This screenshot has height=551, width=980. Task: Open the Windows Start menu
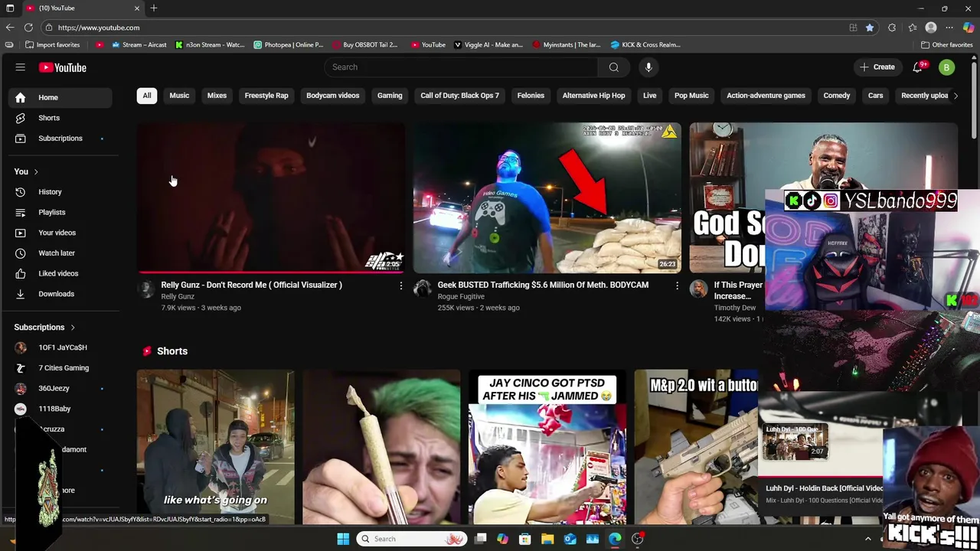point(343,539)
